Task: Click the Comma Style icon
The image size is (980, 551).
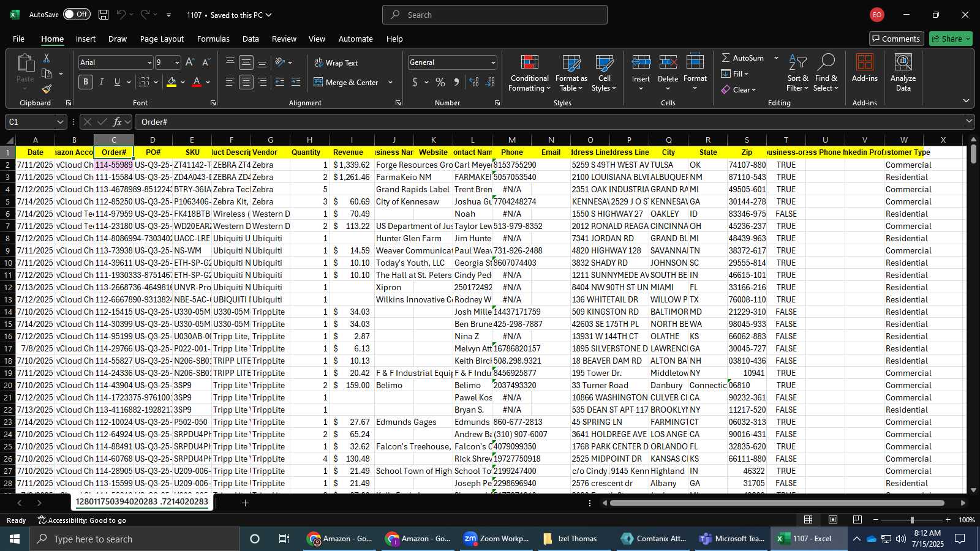Action: point(456,82)
